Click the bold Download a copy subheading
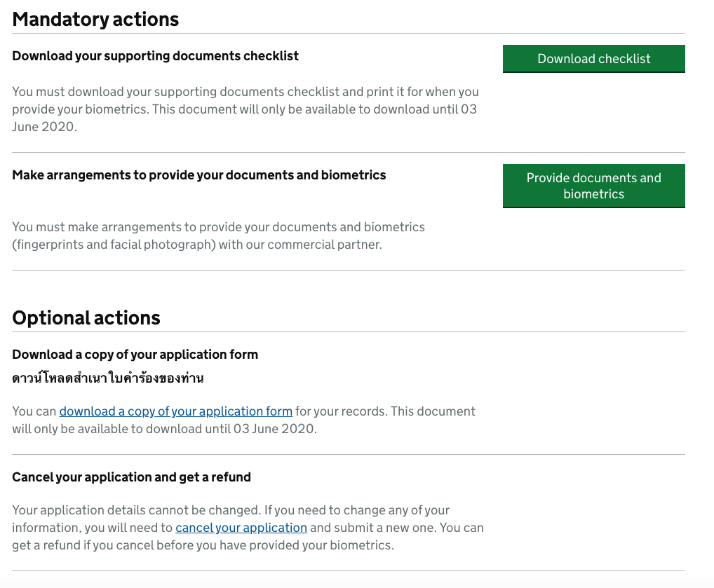Screen dimensions: 714x588 (x=135, y=355)
